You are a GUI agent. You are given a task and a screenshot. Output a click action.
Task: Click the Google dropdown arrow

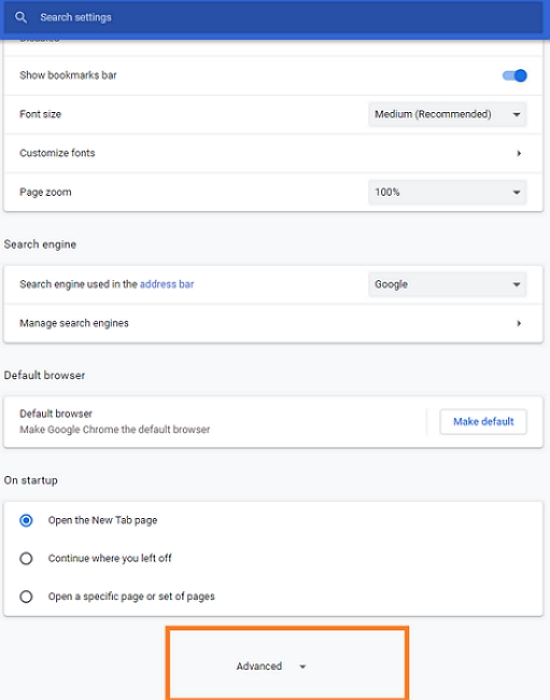[x=517, y=284]
